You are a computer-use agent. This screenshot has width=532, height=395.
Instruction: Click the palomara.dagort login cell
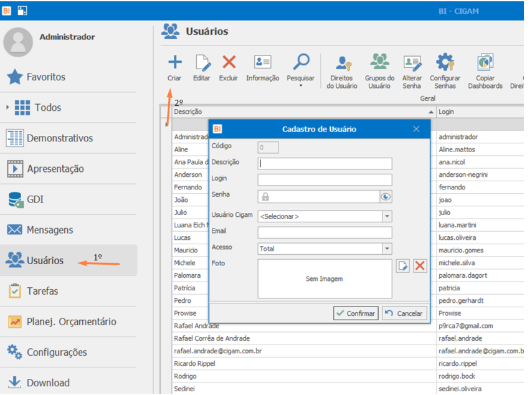pos(480,275)
